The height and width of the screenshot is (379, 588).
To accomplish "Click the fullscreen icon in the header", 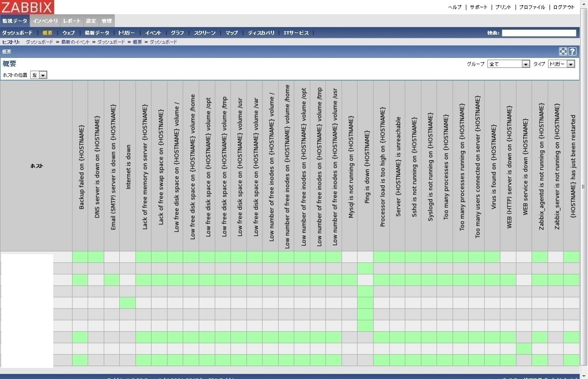I will [563, 51].
